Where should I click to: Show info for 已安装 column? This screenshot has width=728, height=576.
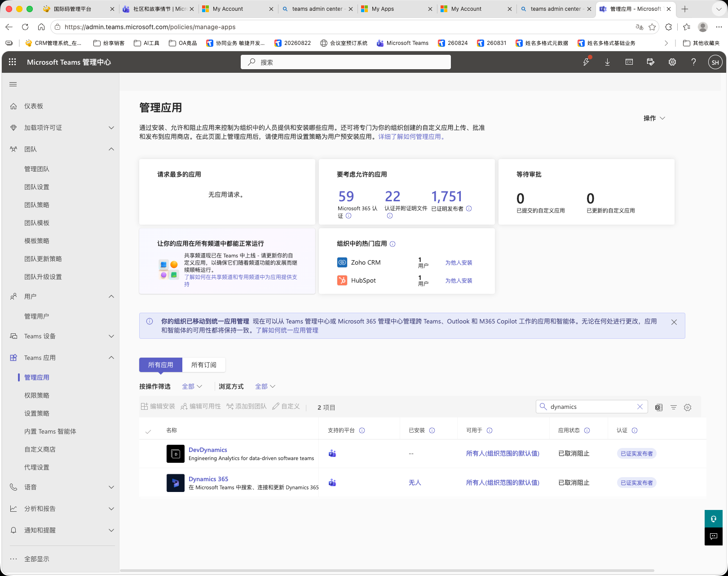pos(432,430)
